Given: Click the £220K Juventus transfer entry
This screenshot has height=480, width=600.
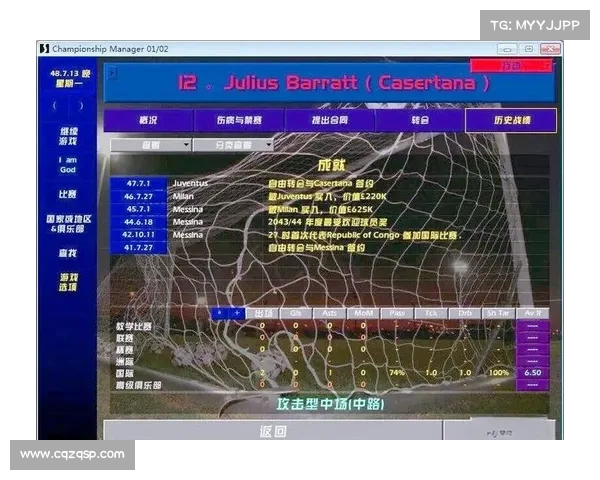Looking at the screenshot, I should coord(327,197).
